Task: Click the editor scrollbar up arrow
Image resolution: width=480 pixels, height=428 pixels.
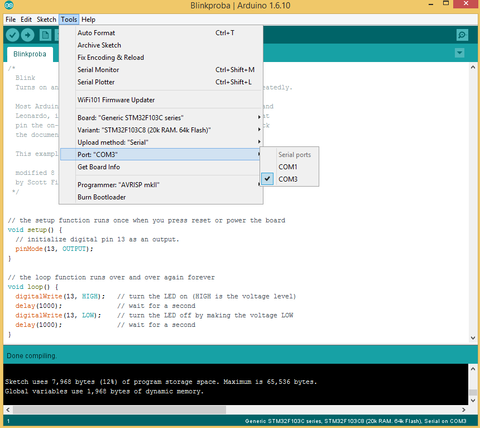Action: click(x=473, y=67)
